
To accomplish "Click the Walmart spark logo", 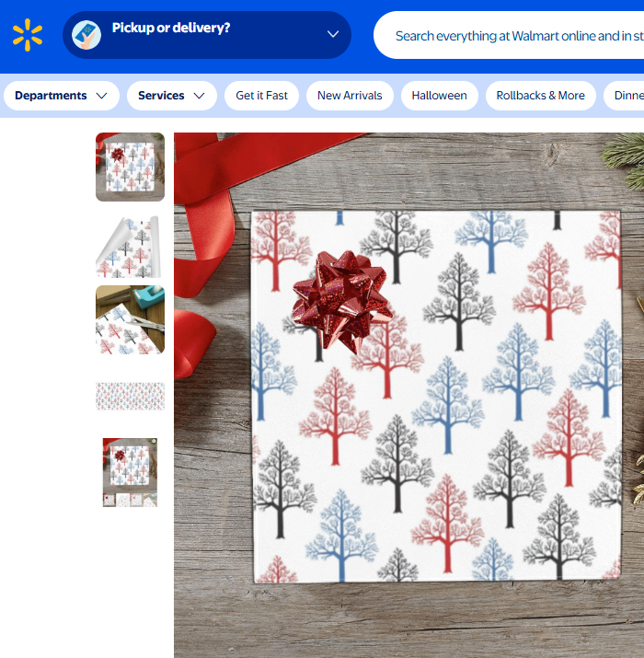I will coord(28,35).
